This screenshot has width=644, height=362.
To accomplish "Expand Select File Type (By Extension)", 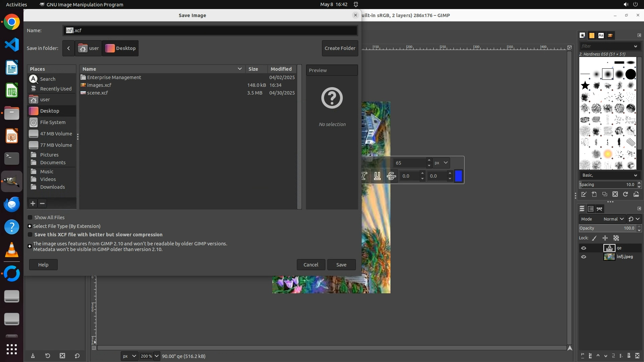I will 30,226.
